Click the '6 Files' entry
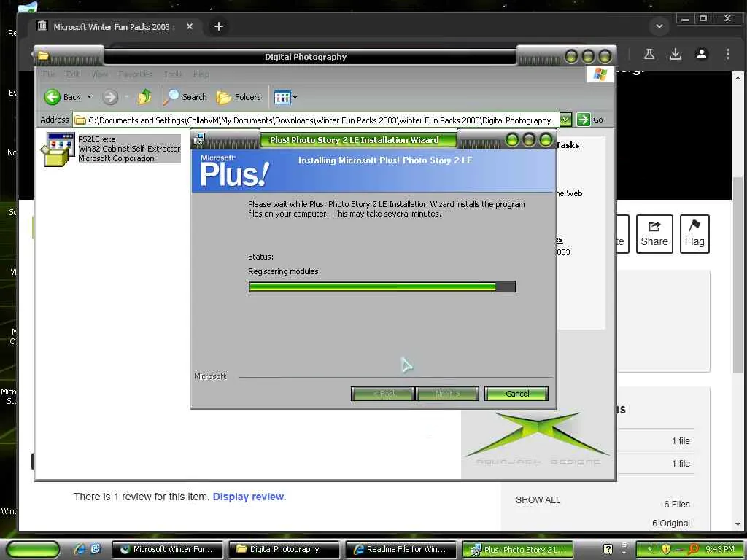 coord(677,505)
